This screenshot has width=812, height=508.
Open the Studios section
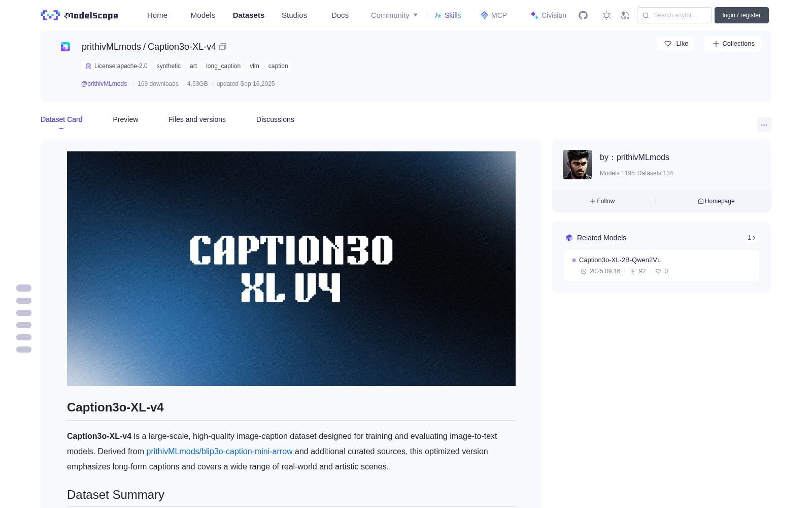294,15
